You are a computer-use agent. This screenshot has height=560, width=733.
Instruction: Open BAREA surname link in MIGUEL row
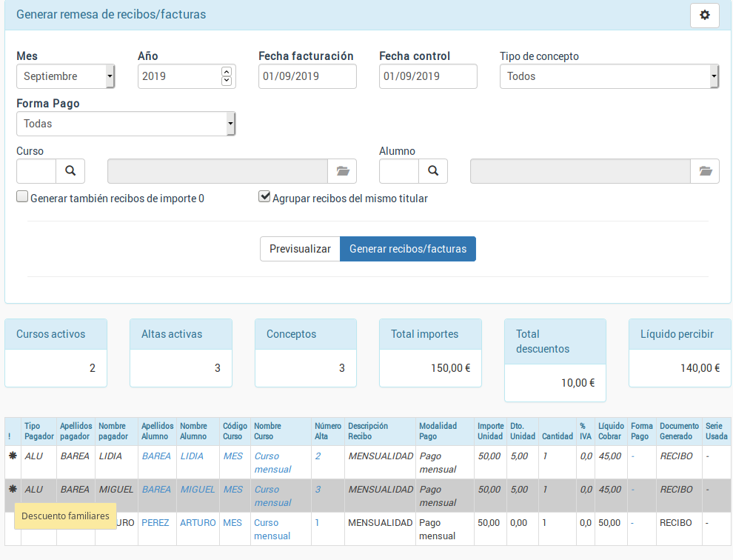(156, 489)
